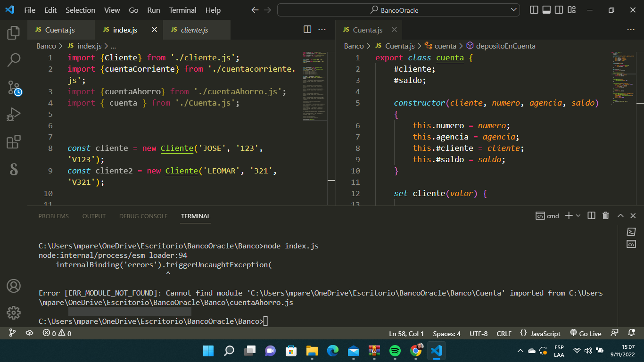The height and width of the screenshot is (362, 644).
Task: Create a new terminal with plus icon
Action: [569, 215]
